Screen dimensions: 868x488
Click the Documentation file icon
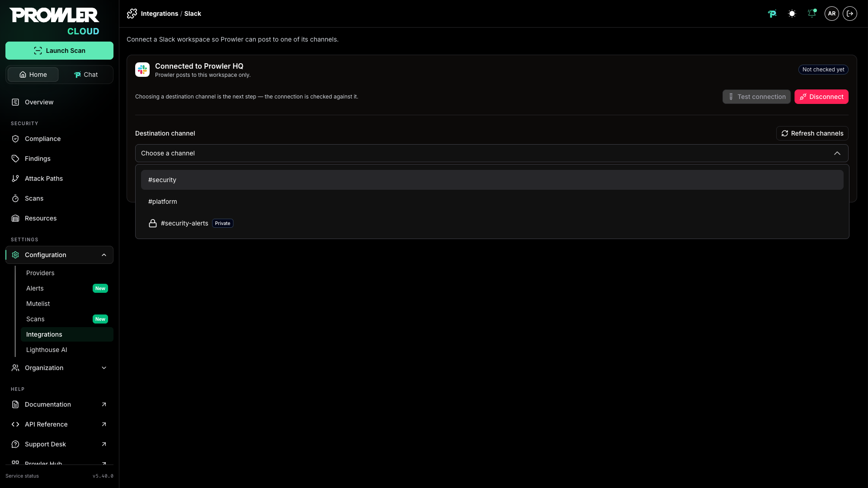(x=15, y=404)
